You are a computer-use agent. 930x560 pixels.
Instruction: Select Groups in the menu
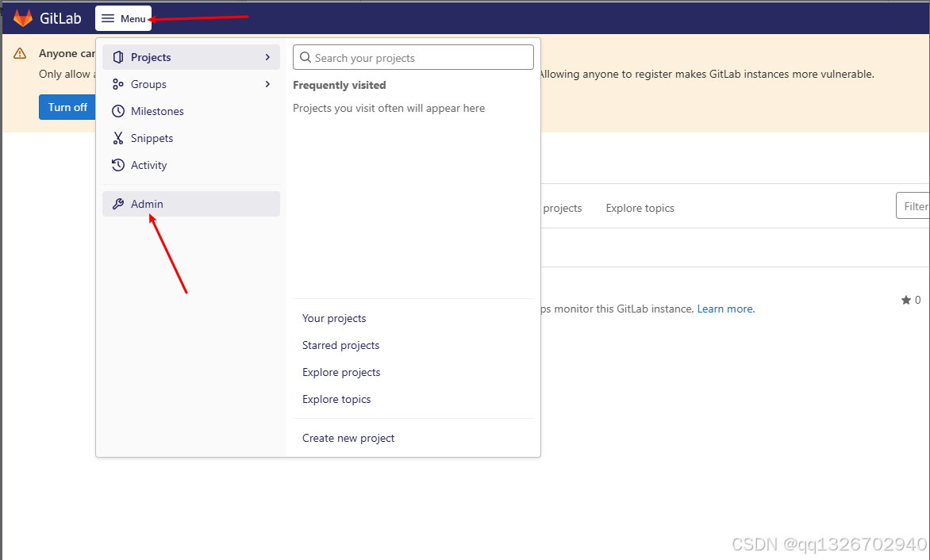pyautogui.click(x=191, y=84)
